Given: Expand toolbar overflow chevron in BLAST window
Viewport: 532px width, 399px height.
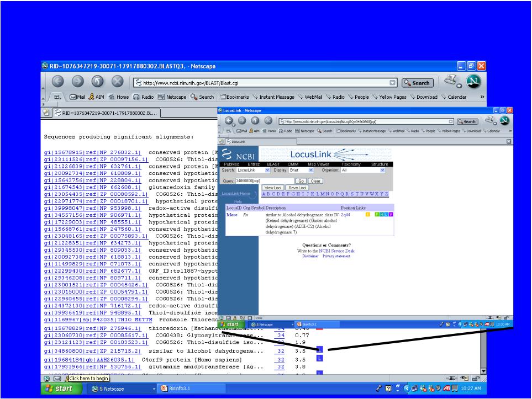Looking at the screenshot, I should [x=482, y=97].
